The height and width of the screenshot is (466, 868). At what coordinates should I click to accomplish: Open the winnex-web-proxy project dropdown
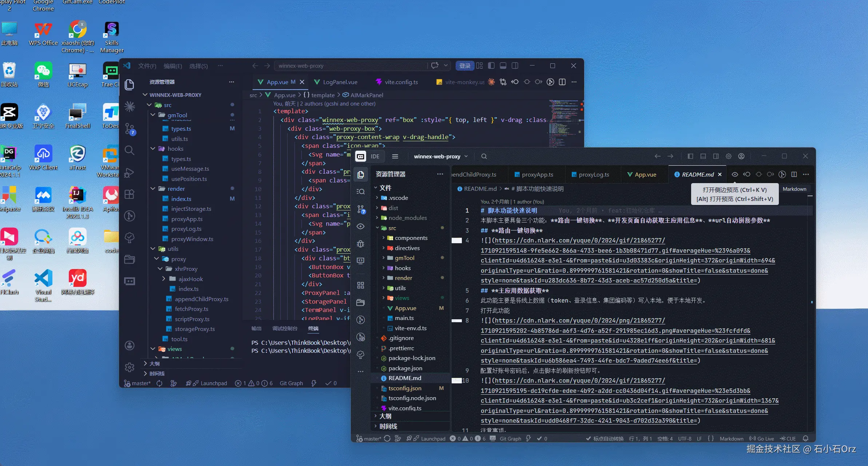pyautogui.click(x=441, y=156)
